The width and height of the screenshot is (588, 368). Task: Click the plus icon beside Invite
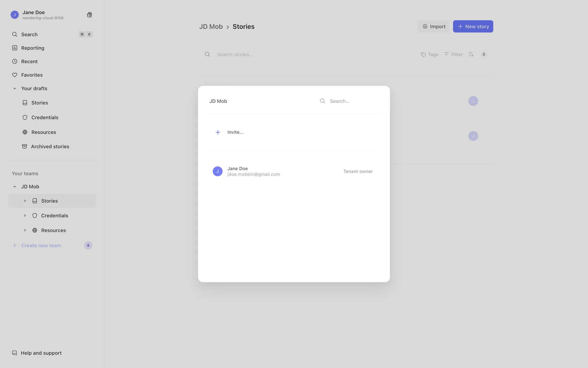[218, 132]
